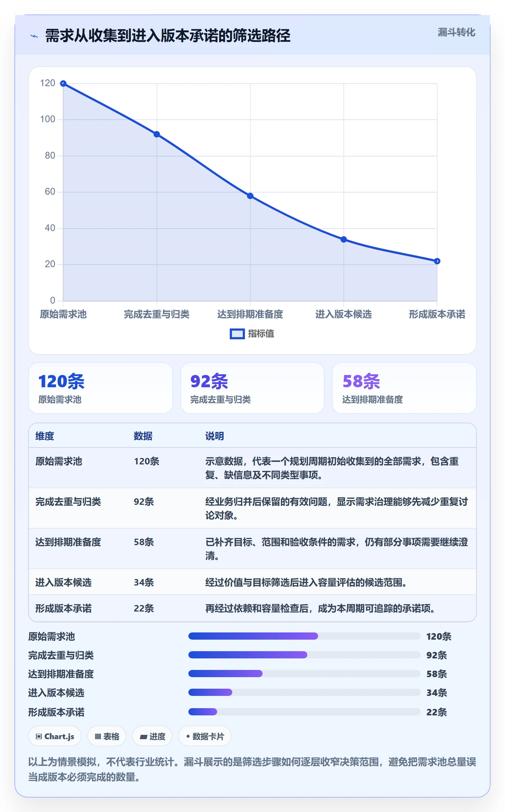
Task: Click the 达到排期准备度 progress bar
Action: [x=304, y=674]
